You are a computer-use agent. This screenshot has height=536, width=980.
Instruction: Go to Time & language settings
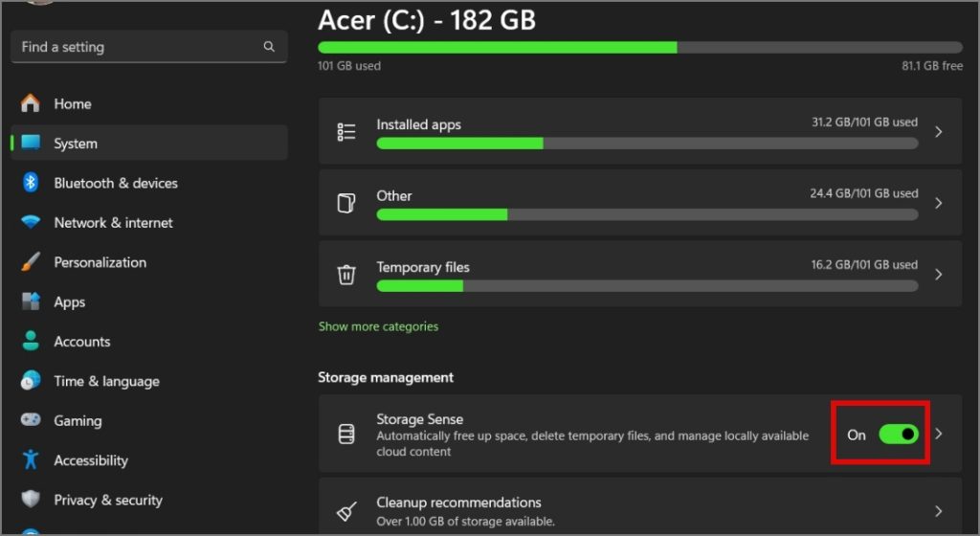tap(106, 381)
